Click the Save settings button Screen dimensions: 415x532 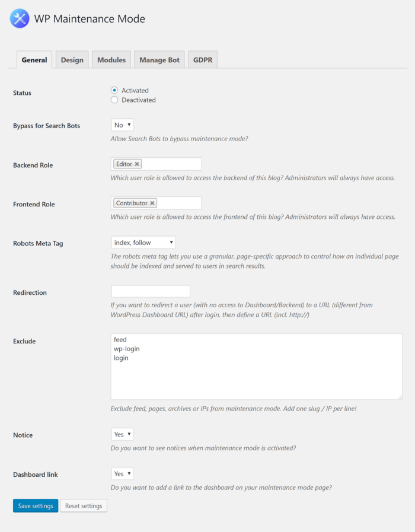pyautogui.click(x=35, y=505)
